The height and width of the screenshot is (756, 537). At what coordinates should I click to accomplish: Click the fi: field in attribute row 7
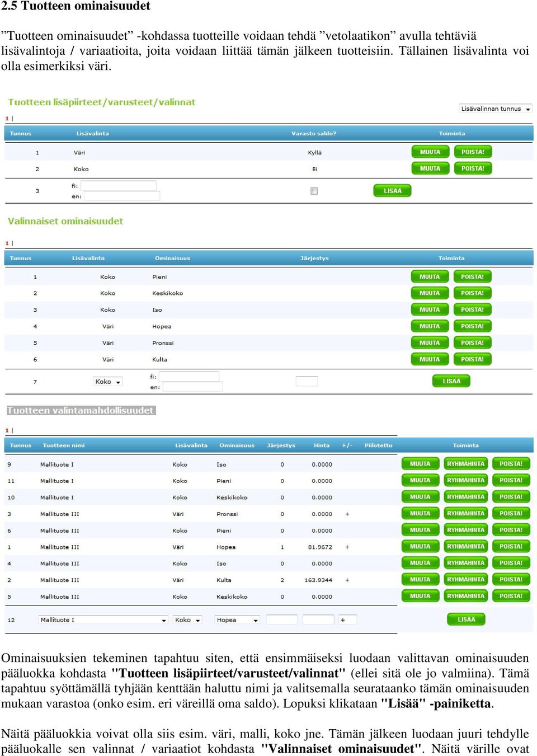(x=189, y=377)
